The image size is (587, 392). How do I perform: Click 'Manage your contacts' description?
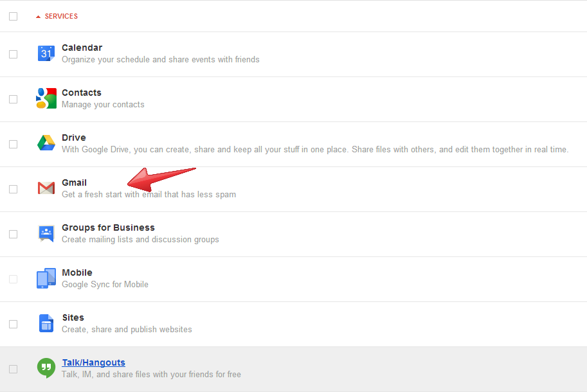103,104
